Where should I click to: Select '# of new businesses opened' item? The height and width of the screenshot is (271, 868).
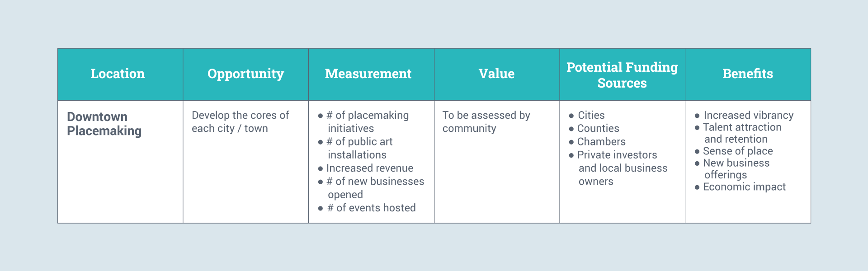[x=375, y=188]
